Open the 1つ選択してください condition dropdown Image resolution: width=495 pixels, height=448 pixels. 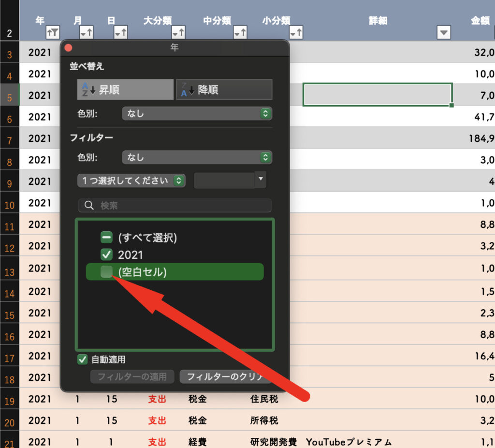tap(131, 180)
